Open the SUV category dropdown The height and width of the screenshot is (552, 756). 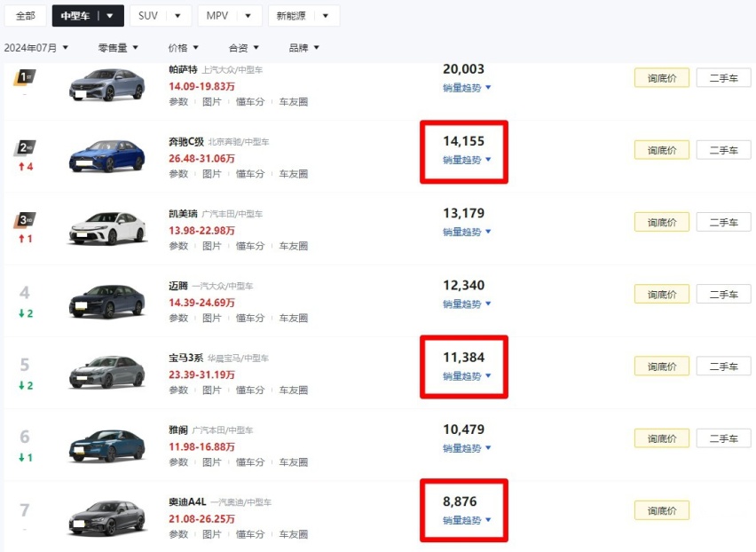[x=160, y=15]
